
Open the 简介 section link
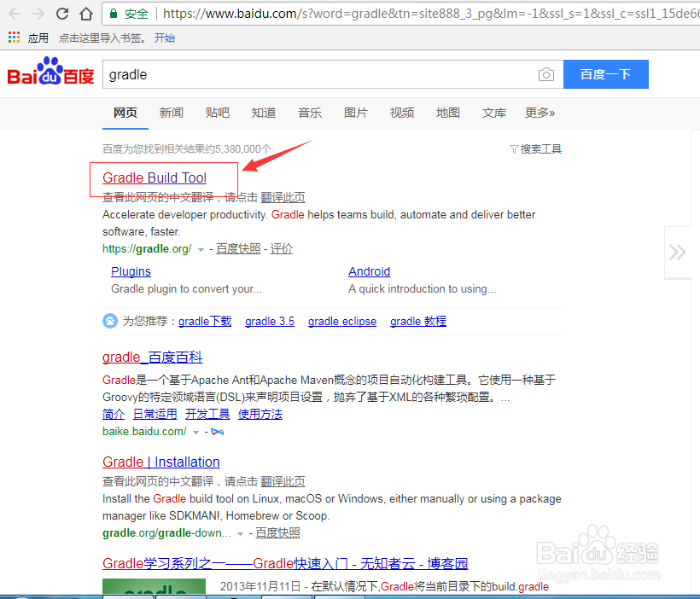click(x=114, y=414)
